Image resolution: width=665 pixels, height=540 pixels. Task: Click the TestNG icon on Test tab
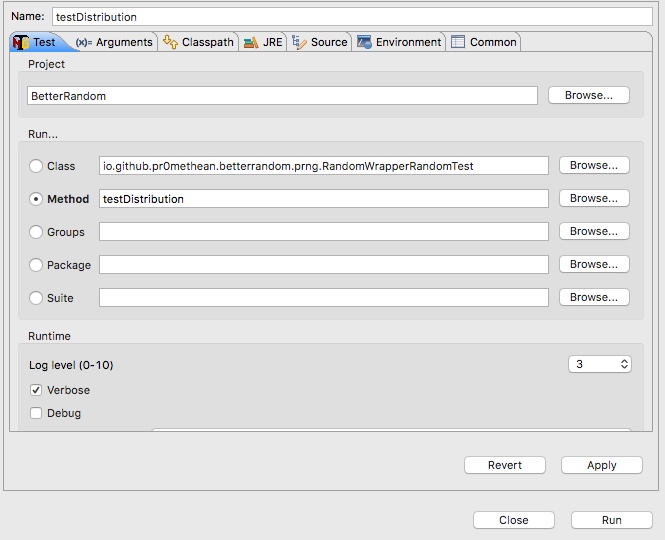click(21, 42)
